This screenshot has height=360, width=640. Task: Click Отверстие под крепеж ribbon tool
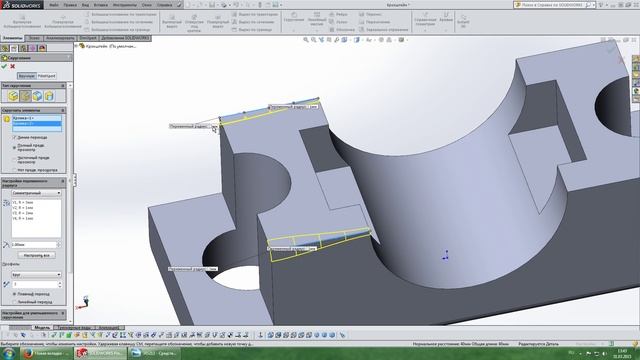click(194, 22)
